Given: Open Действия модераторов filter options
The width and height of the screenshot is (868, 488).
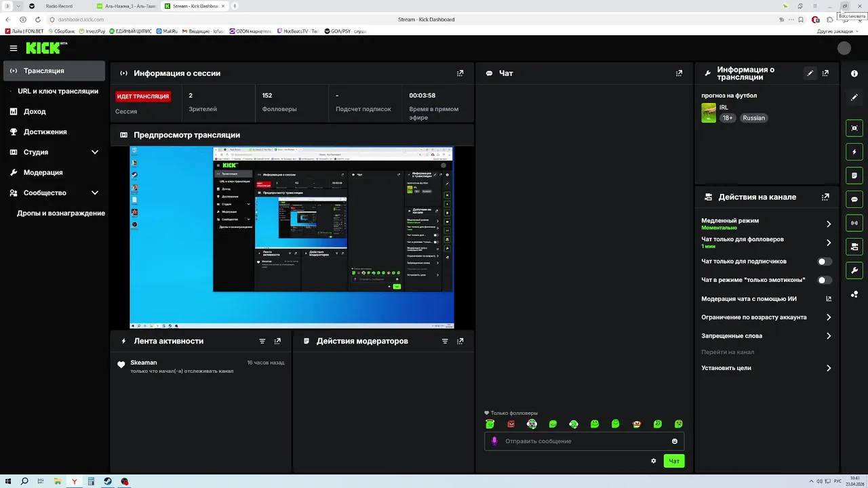Looking at the screenshot, I should 446,341.
